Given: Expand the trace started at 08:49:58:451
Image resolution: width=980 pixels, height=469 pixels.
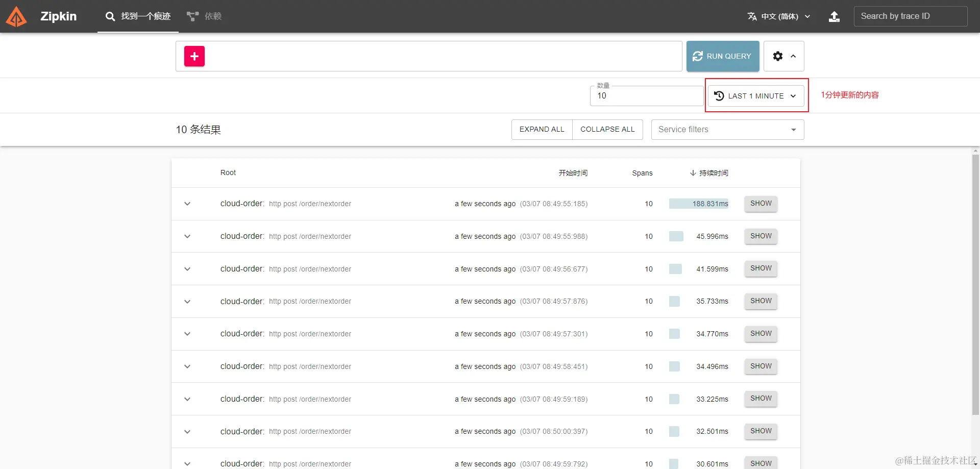Looking at the screenshot, I should click(x=187, y=366).
